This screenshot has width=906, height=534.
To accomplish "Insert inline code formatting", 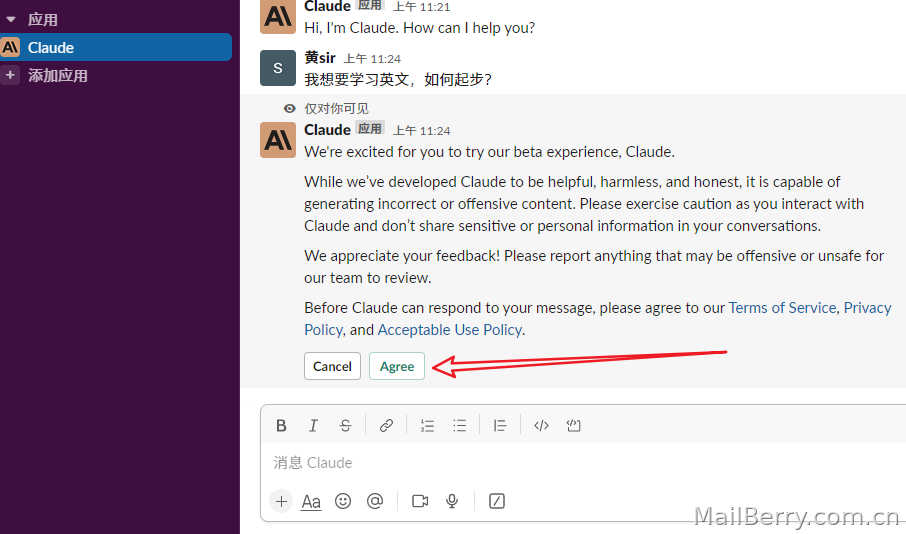I will [x=541, y=426].
